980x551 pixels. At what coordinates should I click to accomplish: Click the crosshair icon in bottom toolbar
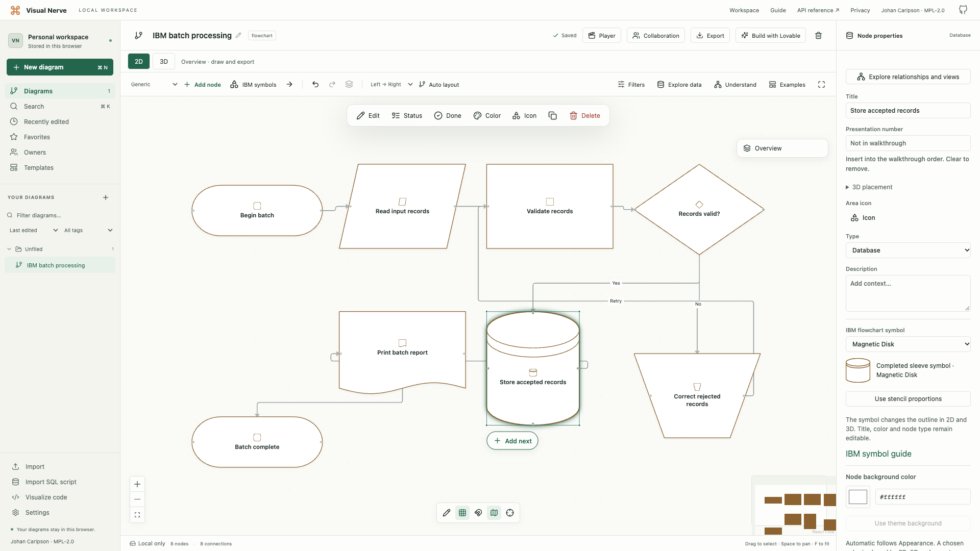pos(510,513)
